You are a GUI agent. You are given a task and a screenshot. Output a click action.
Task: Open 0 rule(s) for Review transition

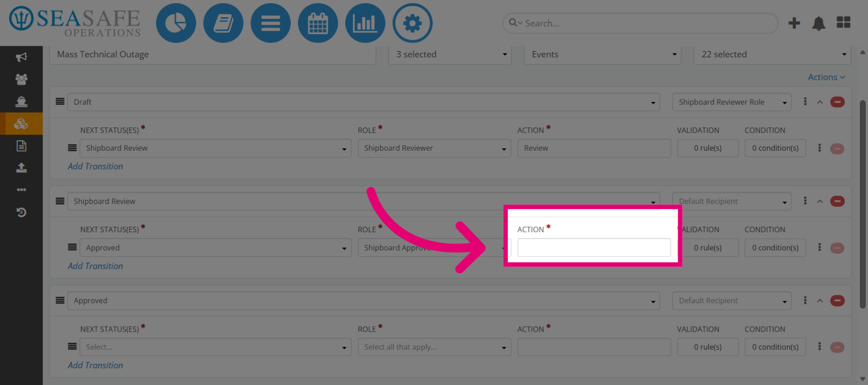pyautogui.click(x=708, y=148)
